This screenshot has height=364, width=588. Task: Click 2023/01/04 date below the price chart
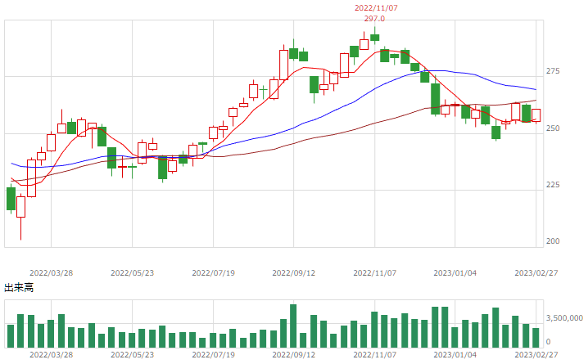pos(455,273)
